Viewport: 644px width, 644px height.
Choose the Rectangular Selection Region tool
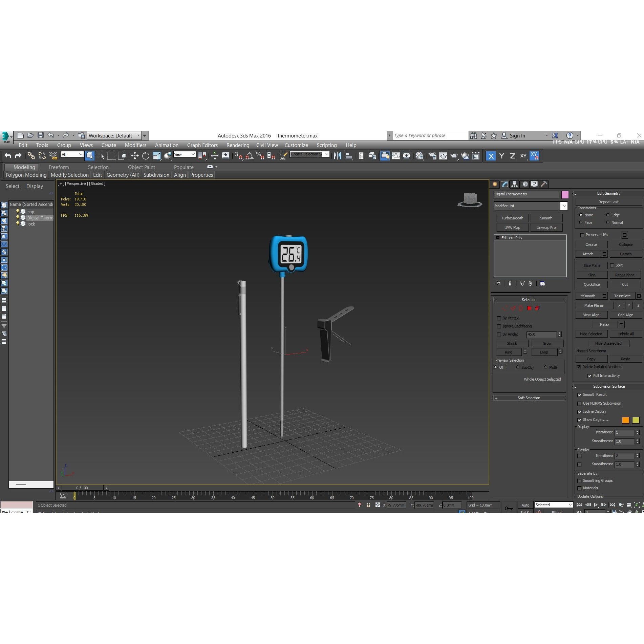(111, 156)
